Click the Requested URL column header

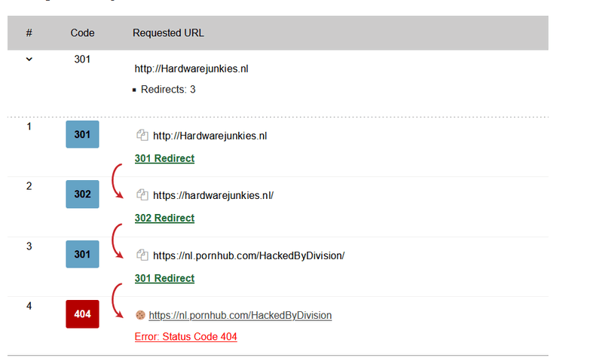pos(168,33)
